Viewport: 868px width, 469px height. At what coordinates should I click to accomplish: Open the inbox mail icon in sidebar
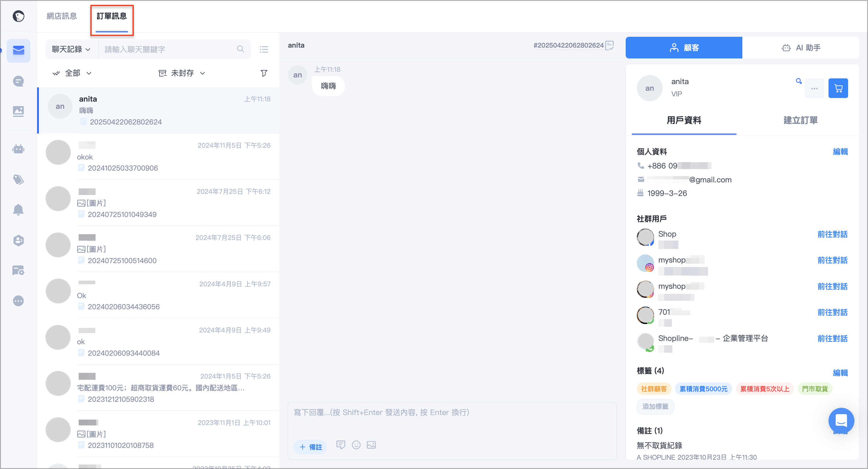point(18,50)
